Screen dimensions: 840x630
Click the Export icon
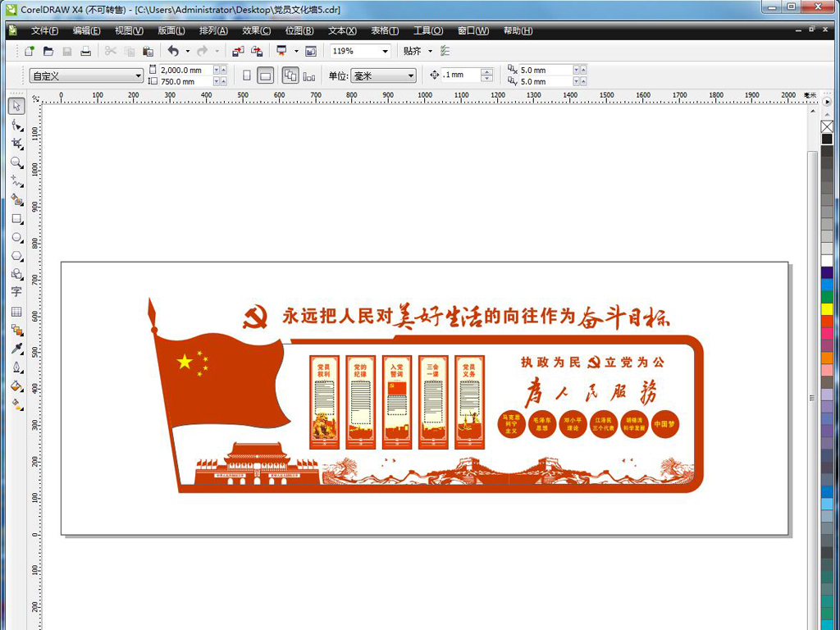(x=257, y=51)
